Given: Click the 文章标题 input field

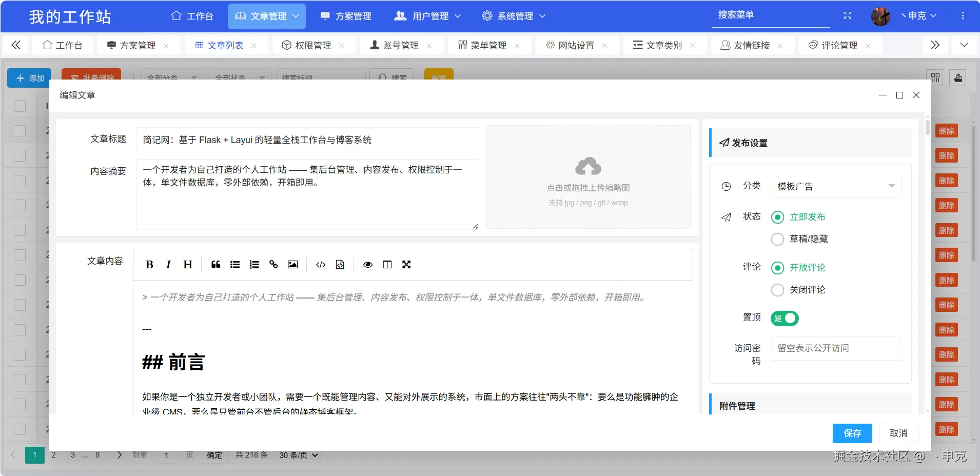Looking at the screenshot, I should click(307, 140).
